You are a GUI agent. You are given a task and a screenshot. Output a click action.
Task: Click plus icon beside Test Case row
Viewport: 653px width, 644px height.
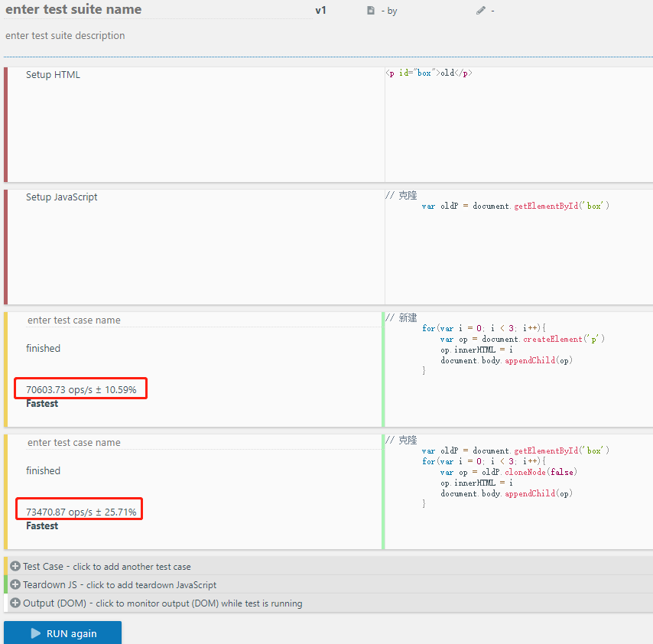click(x=15, y=566)
